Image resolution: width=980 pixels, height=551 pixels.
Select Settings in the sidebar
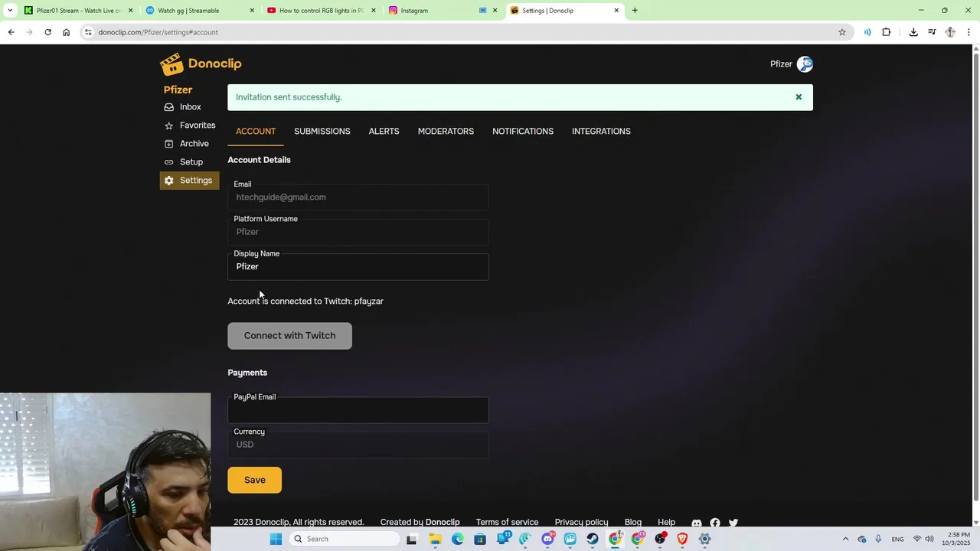(x=190, y=181)
